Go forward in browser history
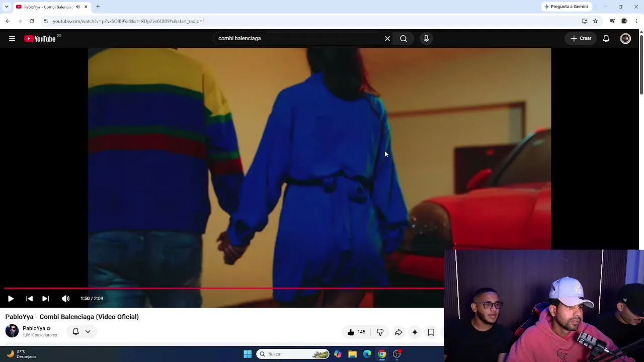Image resolution: width=644 pixels, height=362 pixels. (x=20, y=21)
